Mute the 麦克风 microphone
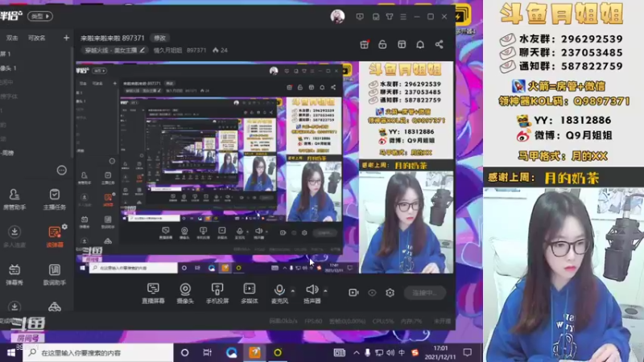 279,293
